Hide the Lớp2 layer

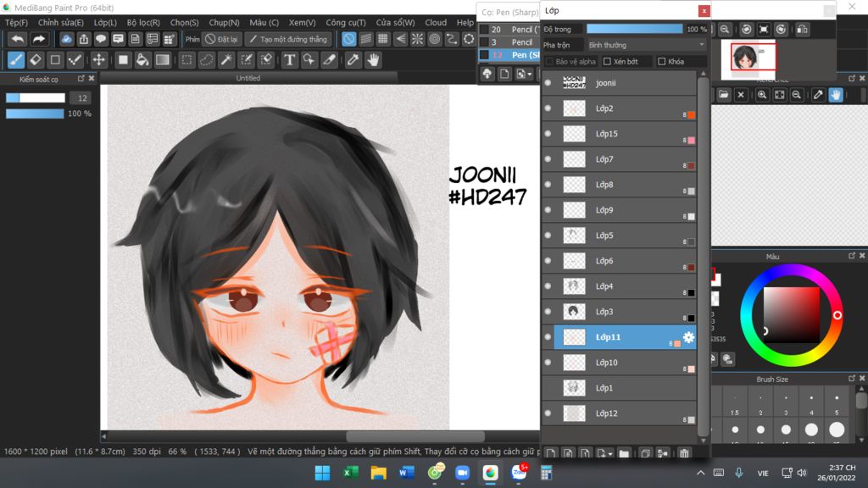pos(548,108)
